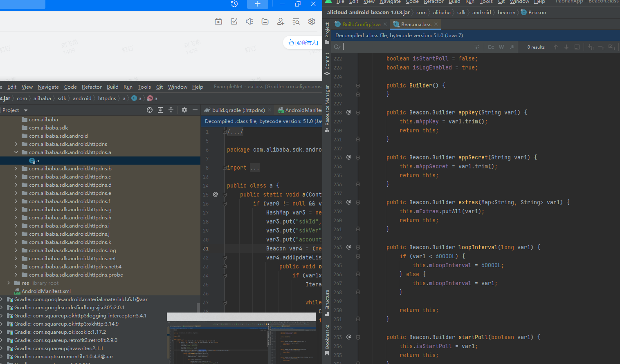This screenshot has width=620, height=364.
Task: Click the add member icon in DingTalk
Action: (x=281, y=22)
